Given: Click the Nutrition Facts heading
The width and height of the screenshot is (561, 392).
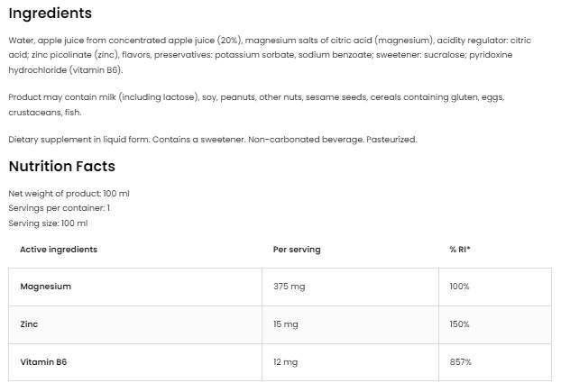Looking at the screenshot, I should pos(61,167).
